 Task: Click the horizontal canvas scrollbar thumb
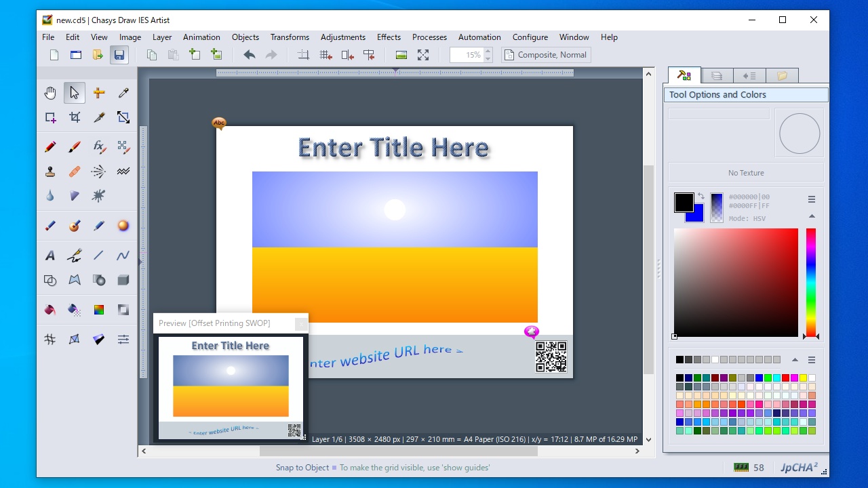(399, 451)
